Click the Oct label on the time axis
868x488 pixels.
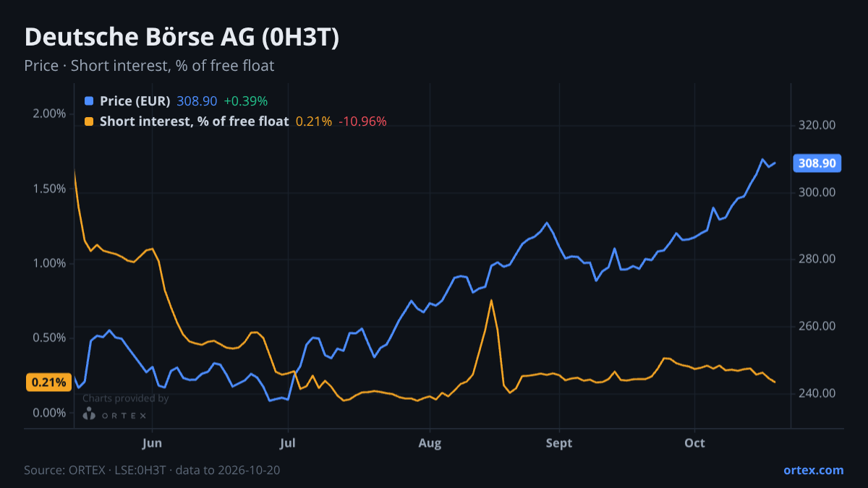click(694, 442)
